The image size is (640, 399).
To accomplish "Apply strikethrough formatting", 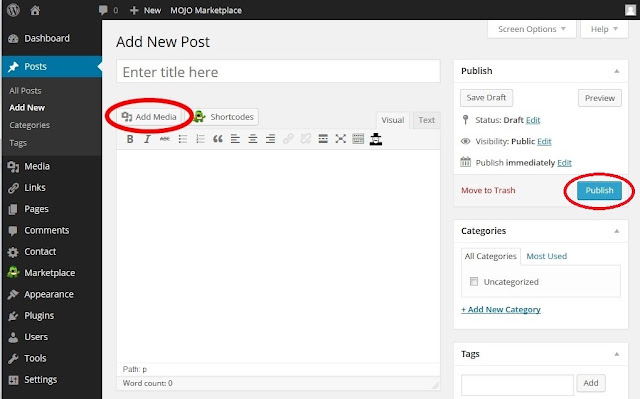I will [164, 139].
